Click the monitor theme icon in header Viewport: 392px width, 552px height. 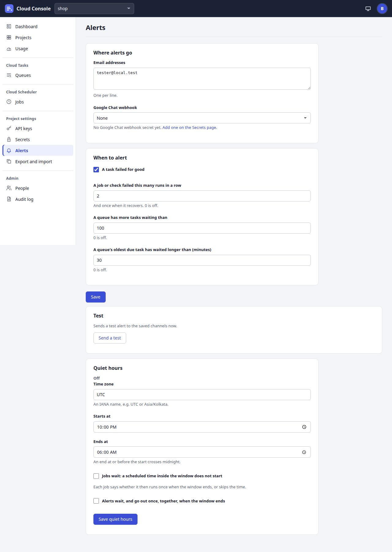point(368,9)
